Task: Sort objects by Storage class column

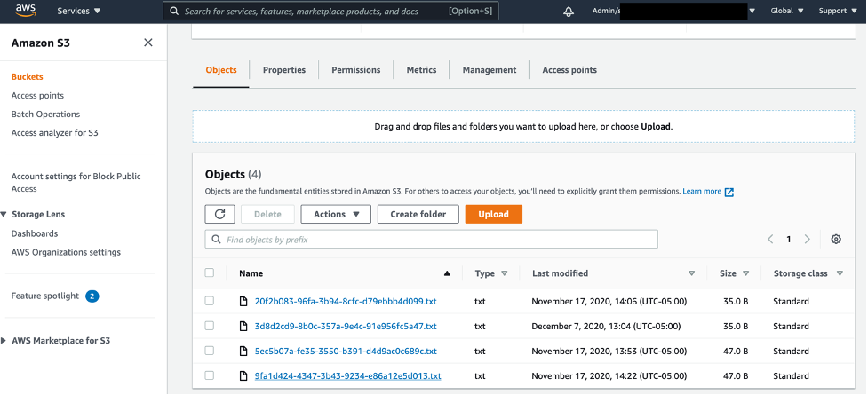Action: (x=808, y=273)
